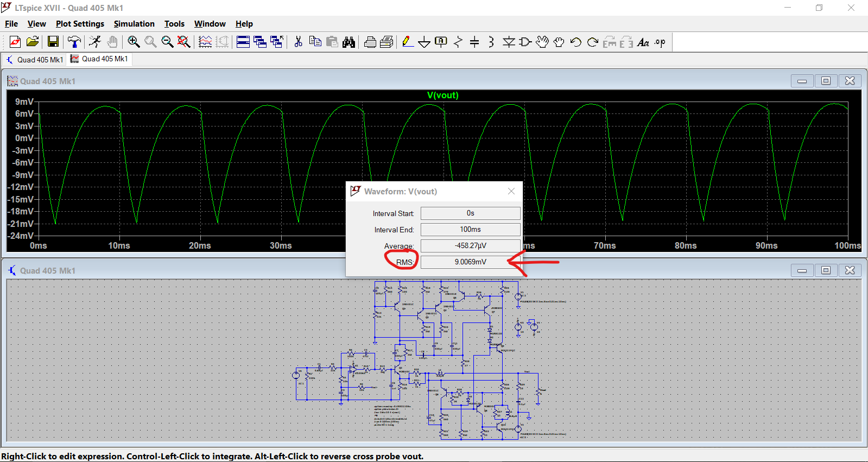Tile the windows horizontally
This screenshot has height=462, width=868.
coord(243,42)
